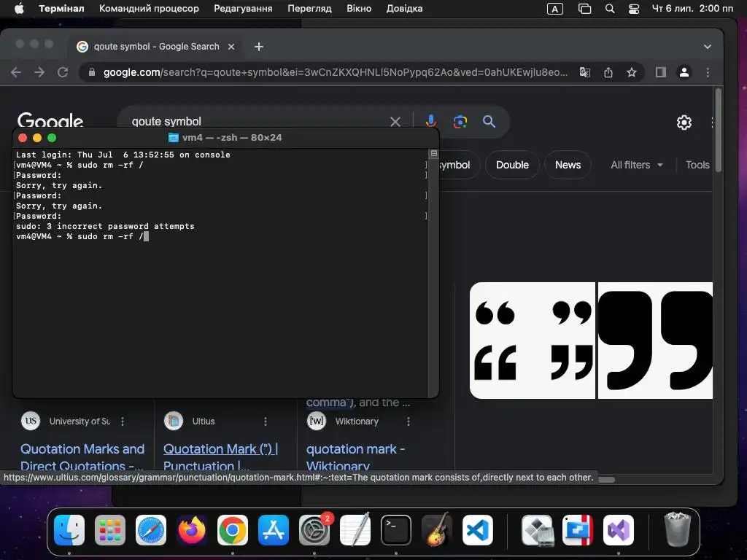Image resolution: width=747 pixels, height=560 pixels.
Task: Click the vm4 folder icon in title bar
Action: tap(174, 138)
